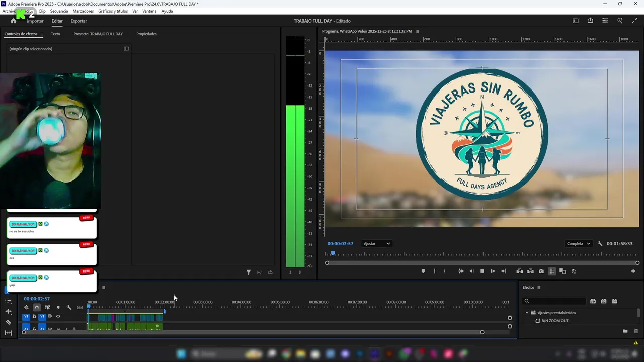
Task: Export frame with camera icon
Action: [541, 271]
